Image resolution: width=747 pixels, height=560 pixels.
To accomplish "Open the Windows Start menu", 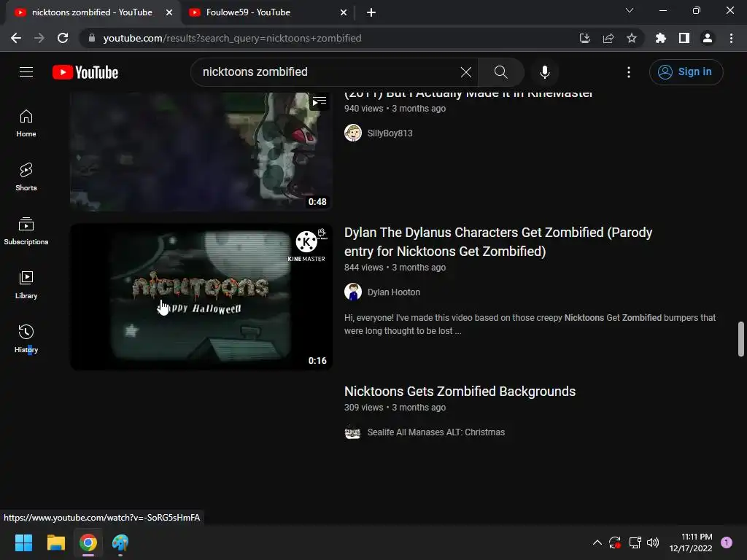I will point(23,542).
